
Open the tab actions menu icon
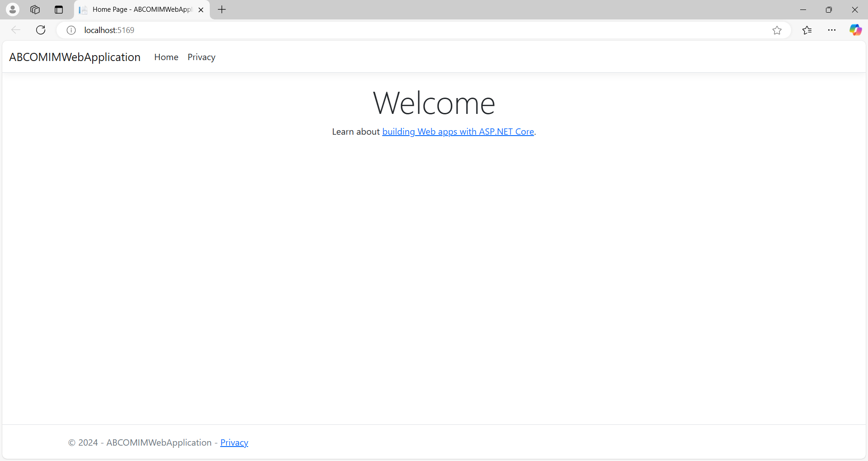[59, 9]
